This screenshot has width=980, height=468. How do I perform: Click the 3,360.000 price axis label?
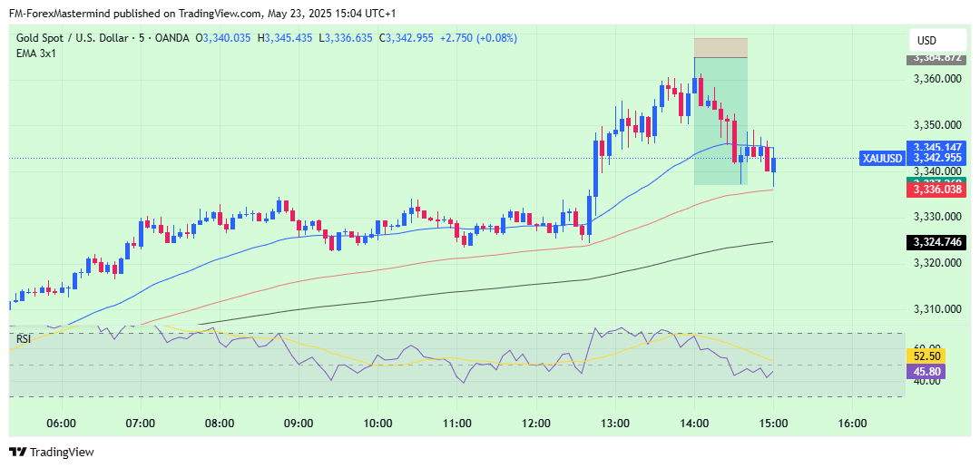tap(936, 79)
